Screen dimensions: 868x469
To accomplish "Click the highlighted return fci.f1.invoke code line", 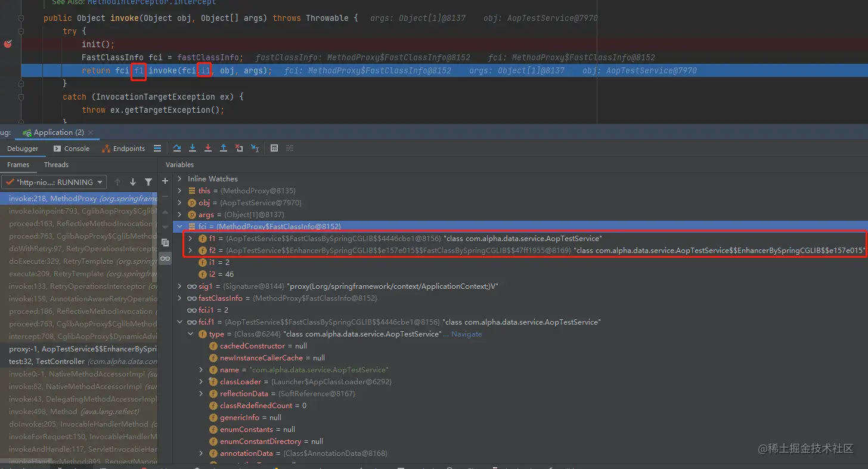I will coord(444,70).
